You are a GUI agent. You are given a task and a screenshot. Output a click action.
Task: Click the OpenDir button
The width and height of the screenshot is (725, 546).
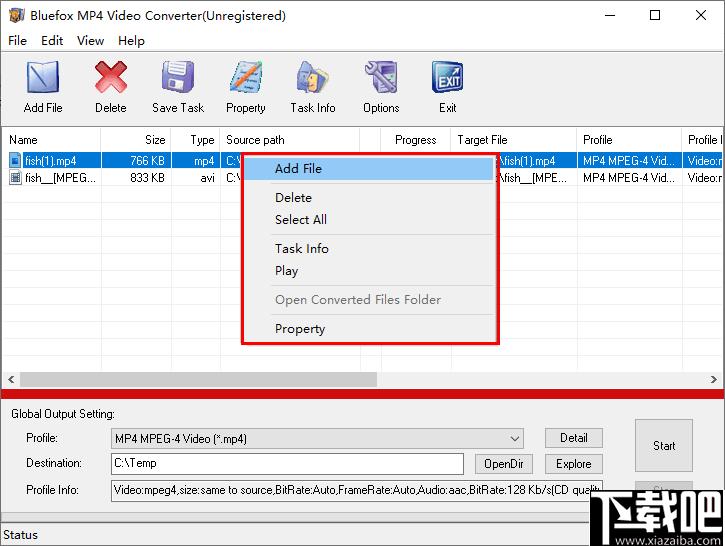(x=504, y=464)
